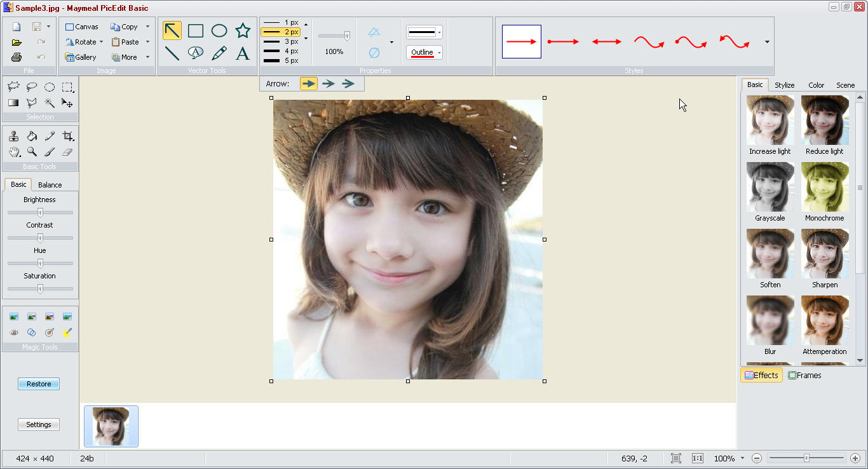Open Settings from the left panel

tap(39, 425)
